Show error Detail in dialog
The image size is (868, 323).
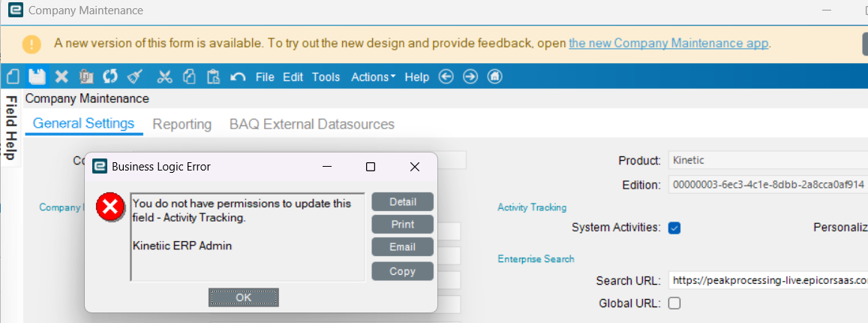[x=403, y=202]
